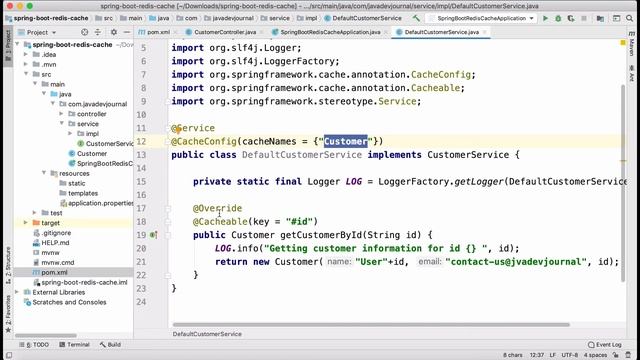The width and height of the screenshot is (640, 360).
Task: Collapse all in Project panel icon
Action: coord(98,32)
